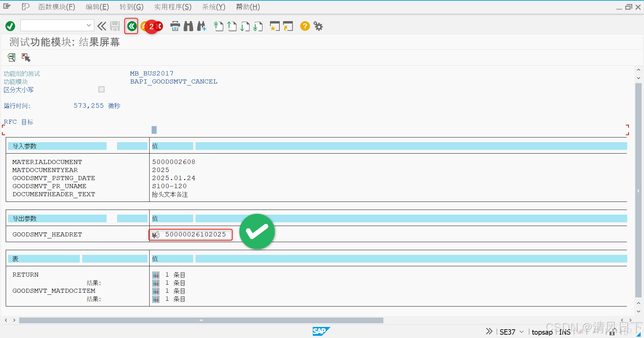Open the 系统(Y) menu
The height and width of the screenshot is (338, 644).
pos(213,7)
